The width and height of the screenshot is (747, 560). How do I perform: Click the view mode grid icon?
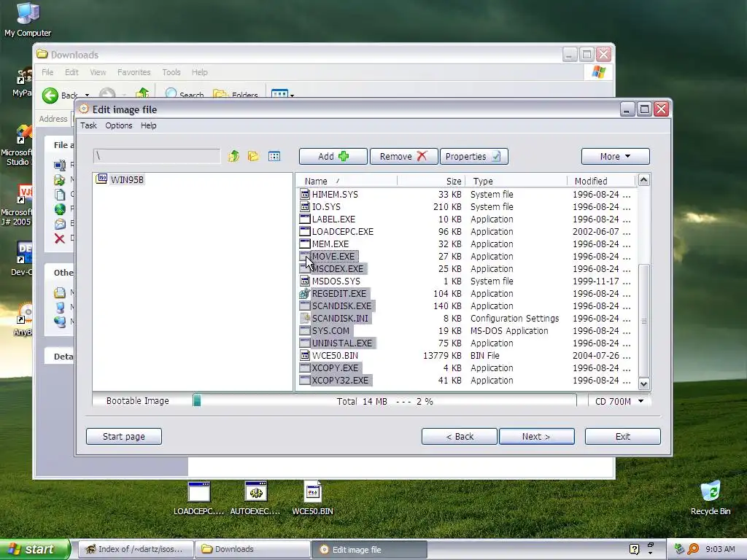(274, 156)
